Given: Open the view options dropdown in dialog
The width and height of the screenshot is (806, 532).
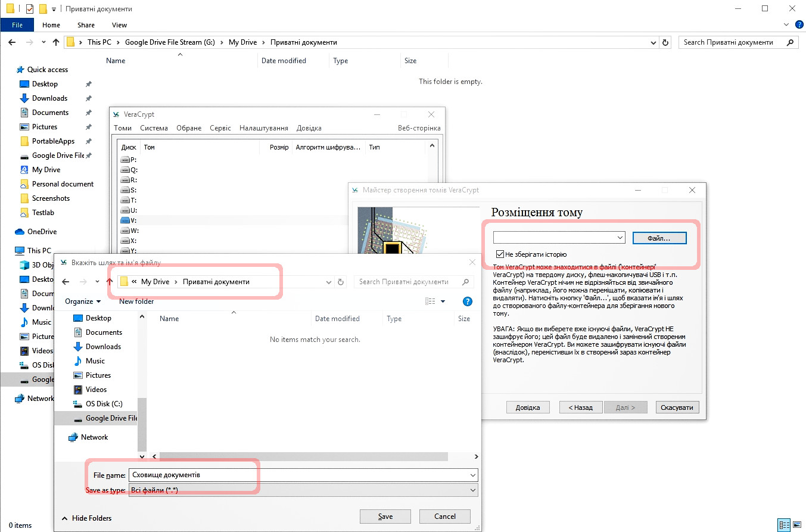Looking at the screenshot, I should click(443, 301).
